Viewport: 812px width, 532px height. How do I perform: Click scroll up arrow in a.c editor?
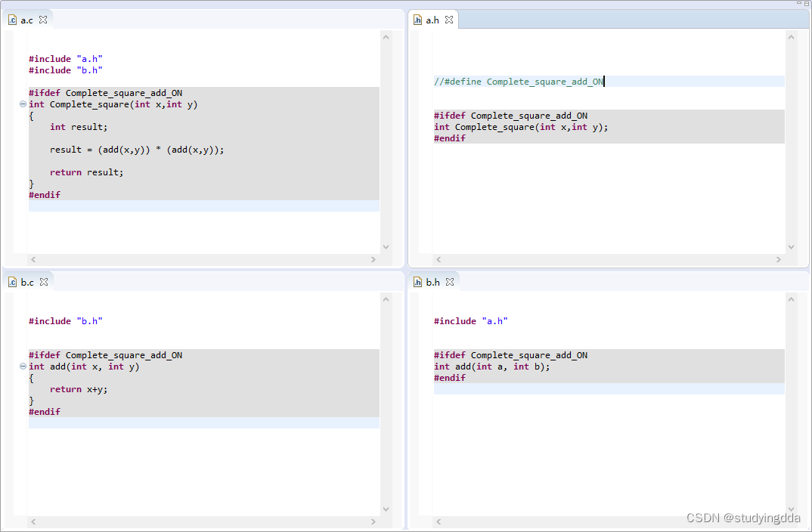386,37
